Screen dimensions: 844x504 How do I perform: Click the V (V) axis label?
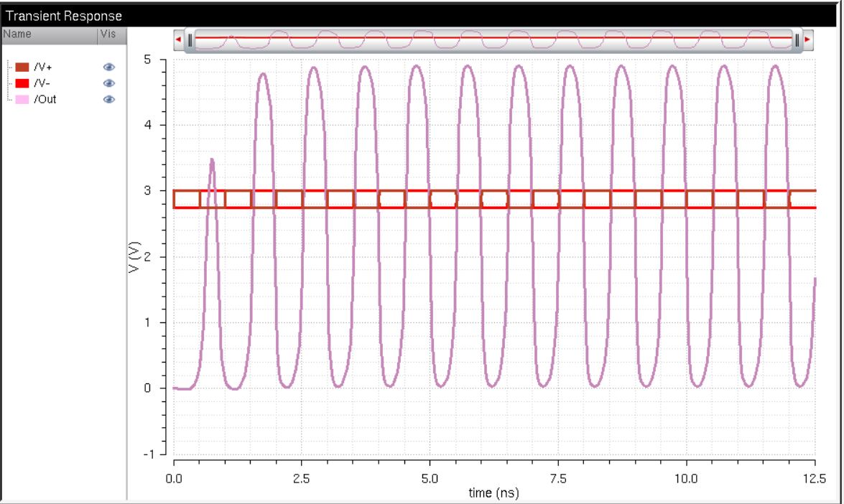(x=134, y=257)
